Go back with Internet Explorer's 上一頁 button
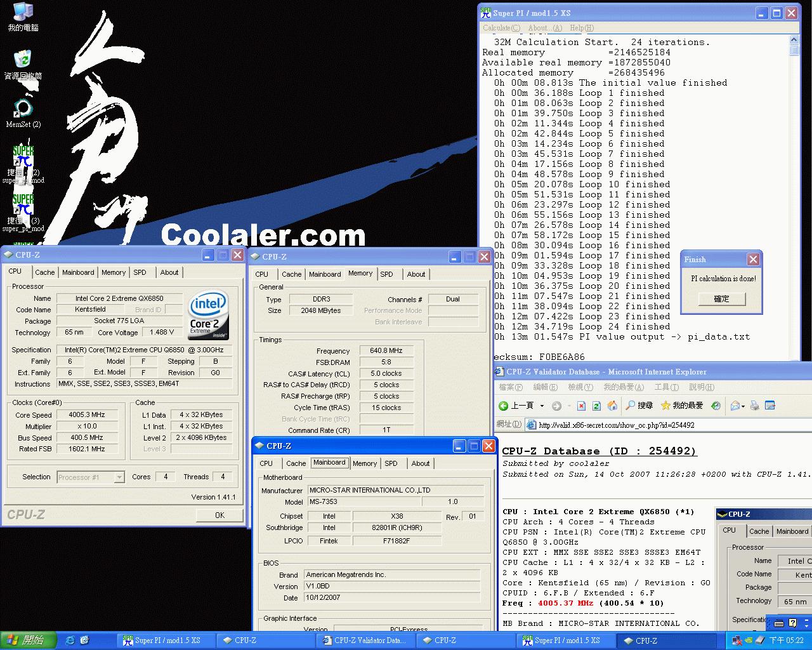812x650 pixels. pos(516,406)
